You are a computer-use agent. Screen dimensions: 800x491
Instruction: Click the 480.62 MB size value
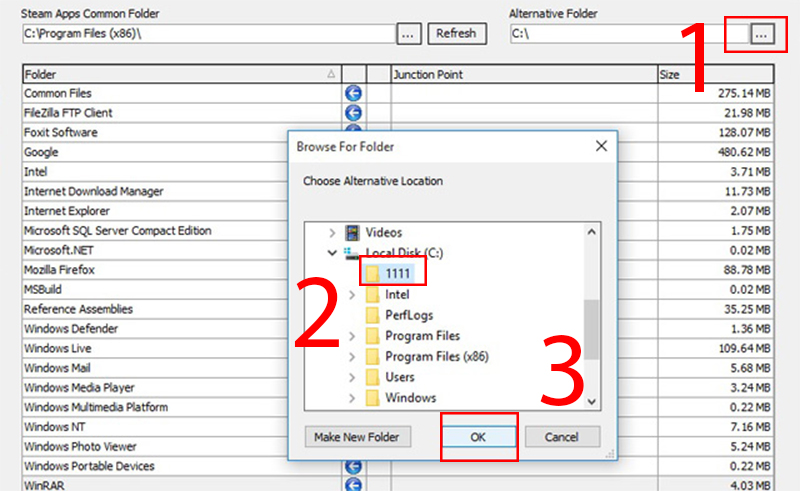coord(744,152)
